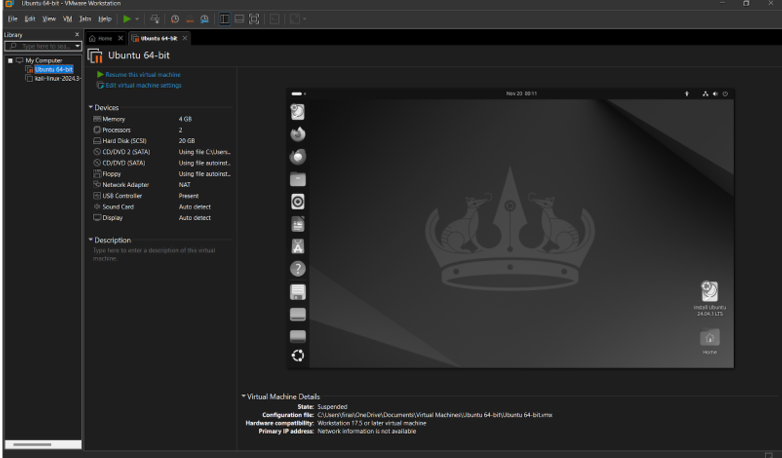Click the CD/DVD (SATA) device icon
Screen dimensions: 782x458
pyautogui.click(x=97, y=163)
